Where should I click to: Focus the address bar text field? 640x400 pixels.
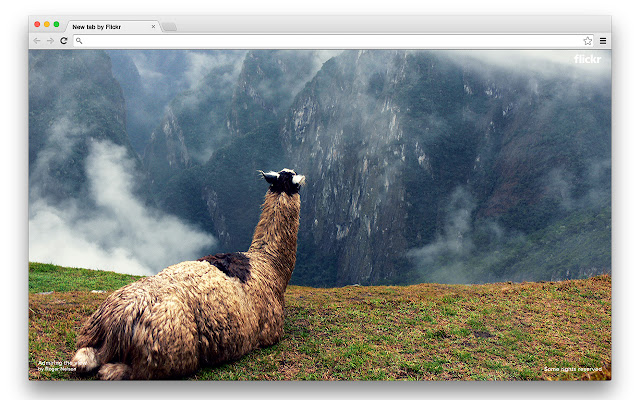[x=330, y=41]
